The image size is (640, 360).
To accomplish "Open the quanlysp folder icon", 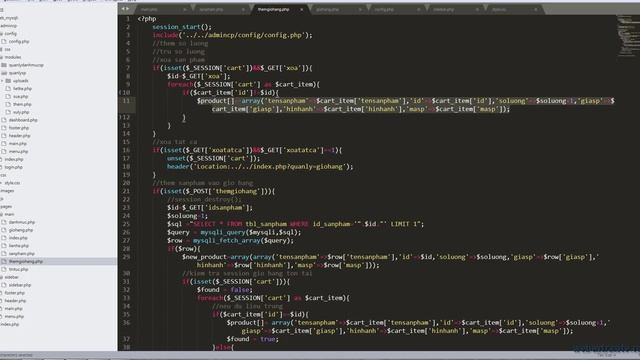I will tap(4, 73).
